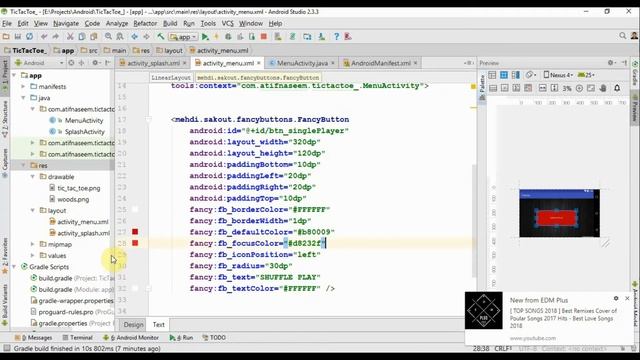
Task: Toggle the Design surface view in Preview
Action: click(492, 75)
